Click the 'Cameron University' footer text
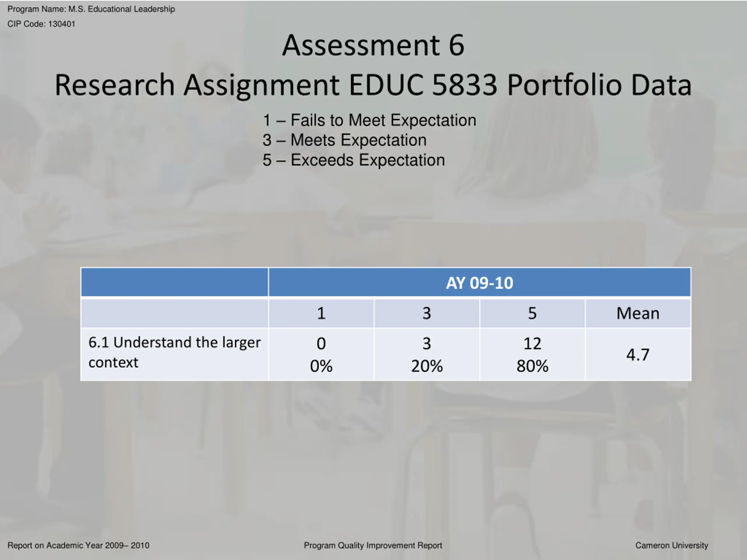747x560 pixels. (x=672, y=545)
